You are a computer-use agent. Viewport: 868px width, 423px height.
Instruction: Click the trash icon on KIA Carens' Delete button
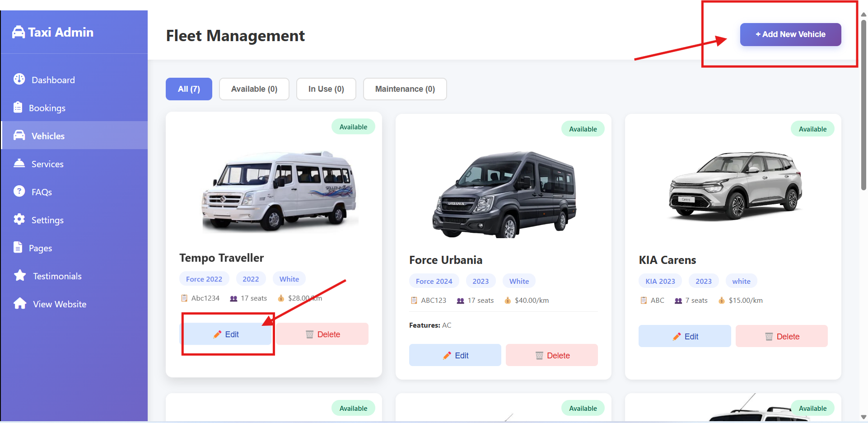769,336
